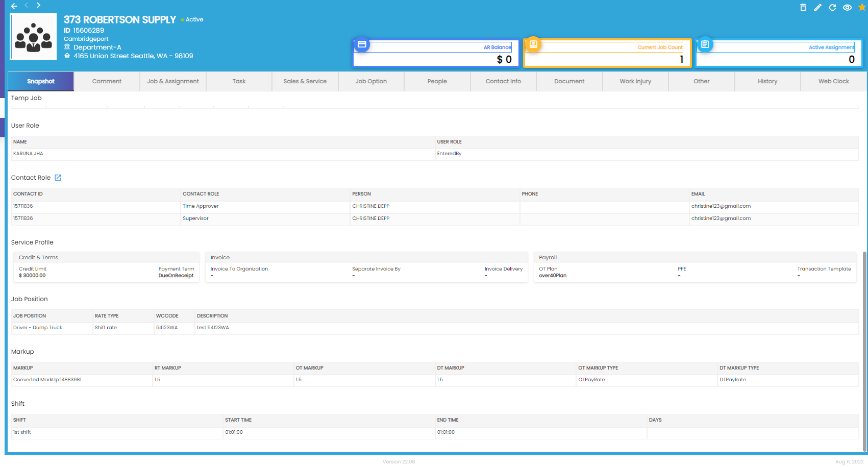Click the Driver - Dump Truck position
This screenshot has height=467, width=868.
38,328
